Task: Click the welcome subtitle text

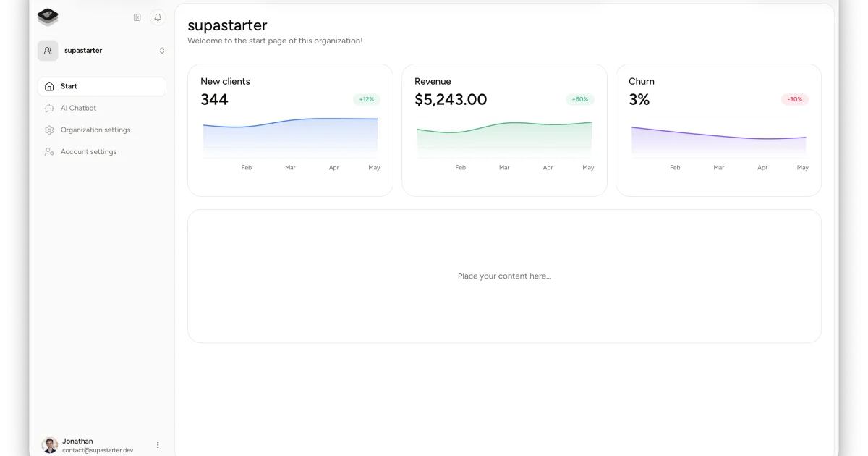Action: point(275,41)
